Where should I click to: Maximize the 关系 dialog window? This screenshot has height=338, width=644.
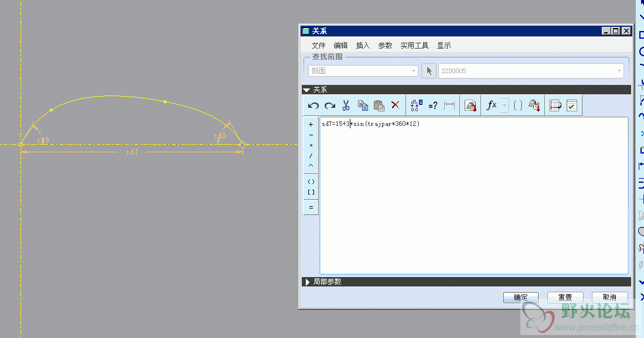[x=616, y=31]
